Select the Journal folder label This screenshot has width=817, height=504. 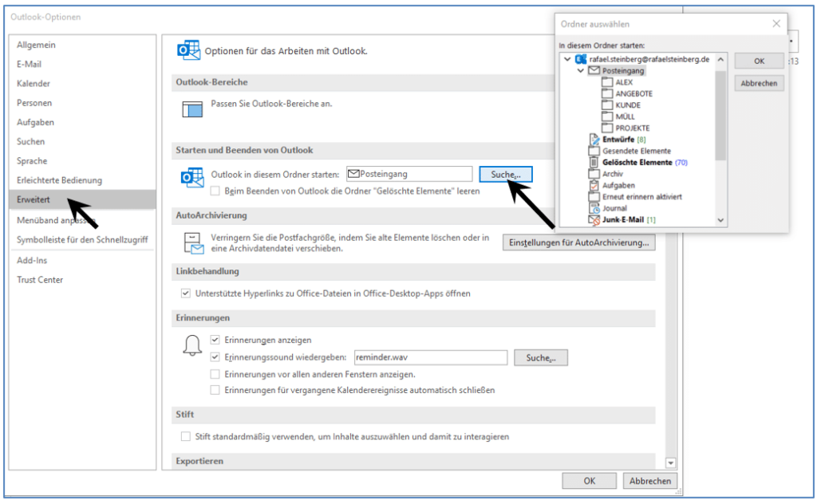615,208
